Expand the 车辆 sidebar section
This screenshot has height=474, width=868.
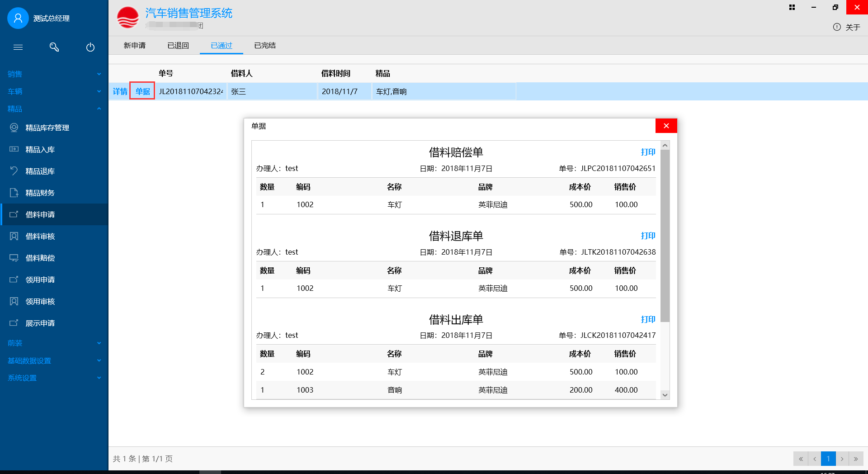(x=54, y=91)
